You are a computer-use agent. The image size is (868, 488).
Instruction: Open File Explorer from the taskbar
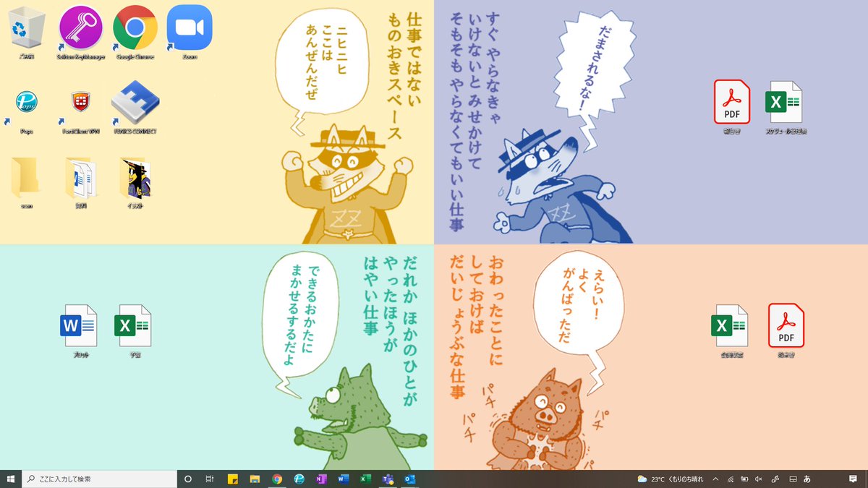pos(255,479)
